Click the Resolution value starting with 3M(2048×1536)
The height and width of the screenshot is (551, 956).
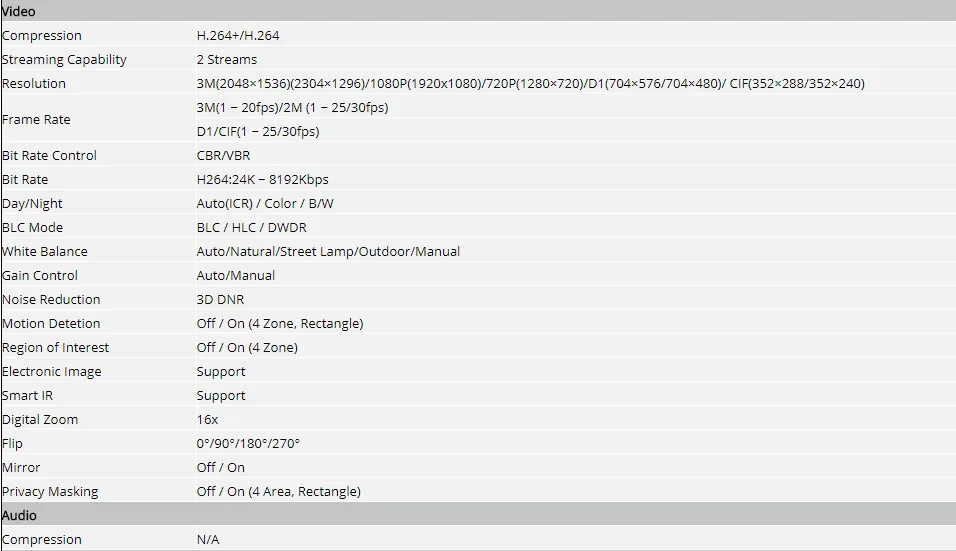point(530,84)
